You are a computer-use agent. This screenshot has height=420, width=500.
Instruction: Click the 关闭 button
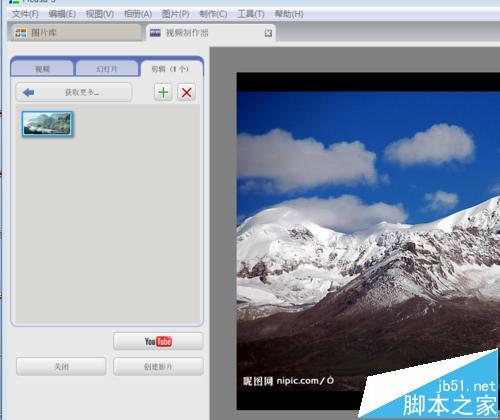(61, 367)
